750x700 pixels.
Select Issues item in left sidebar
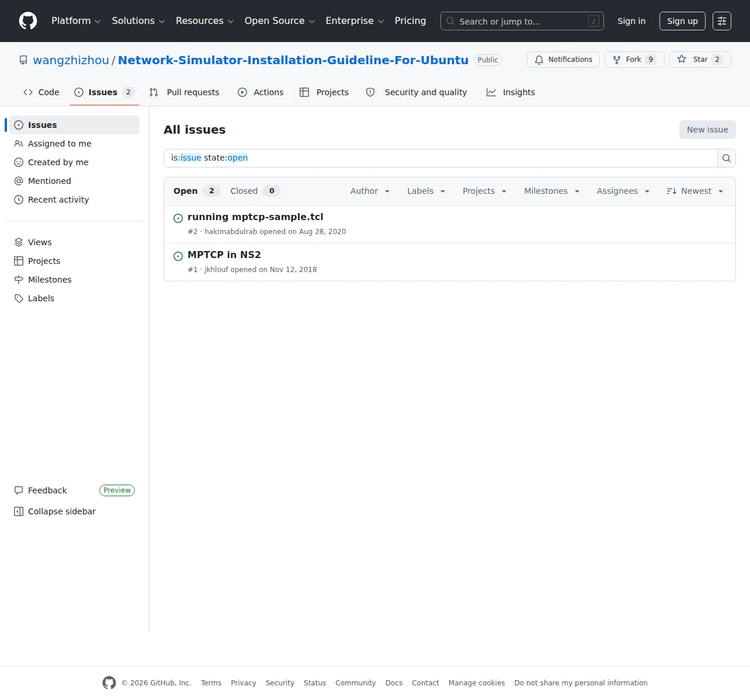tap(74, 125)
